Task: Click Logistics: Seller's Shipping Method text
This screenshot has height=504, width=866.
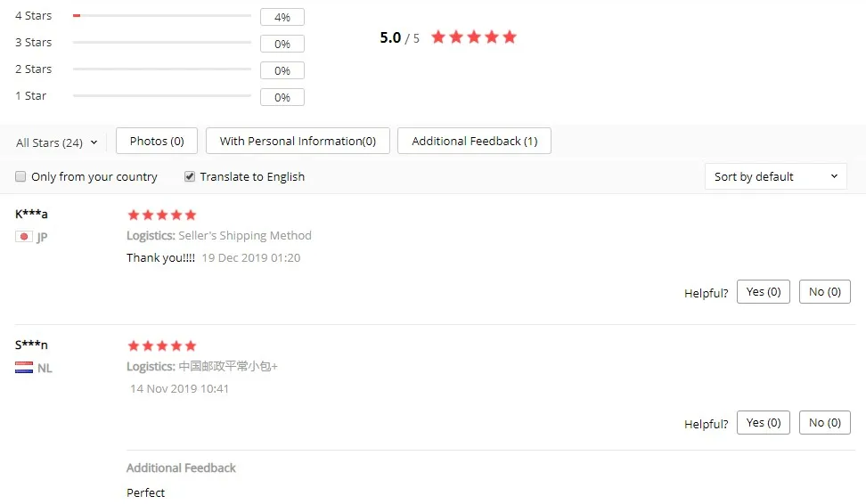Action: click(x=219, y=236)
